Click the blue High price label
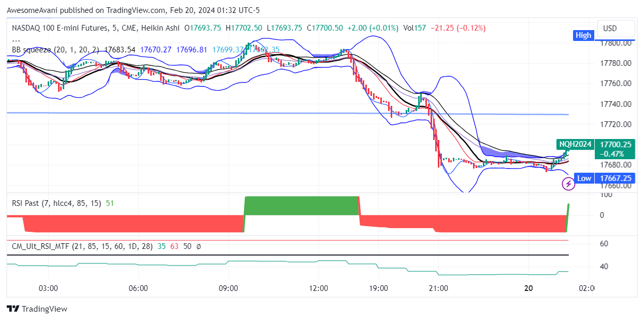 (x=583, y=35)
